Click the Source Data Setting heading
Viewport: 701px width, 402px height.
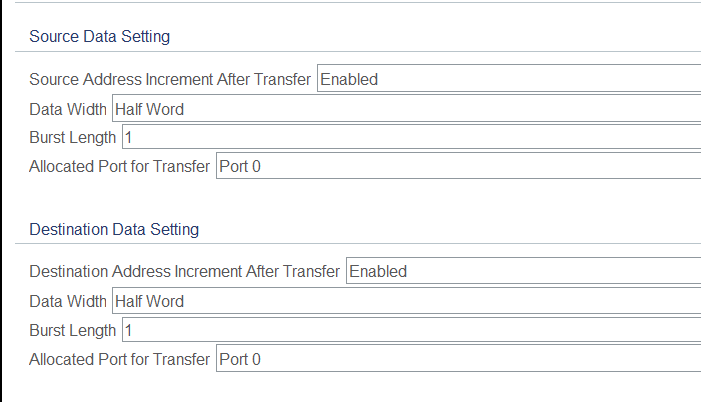[x=99, y=37]
